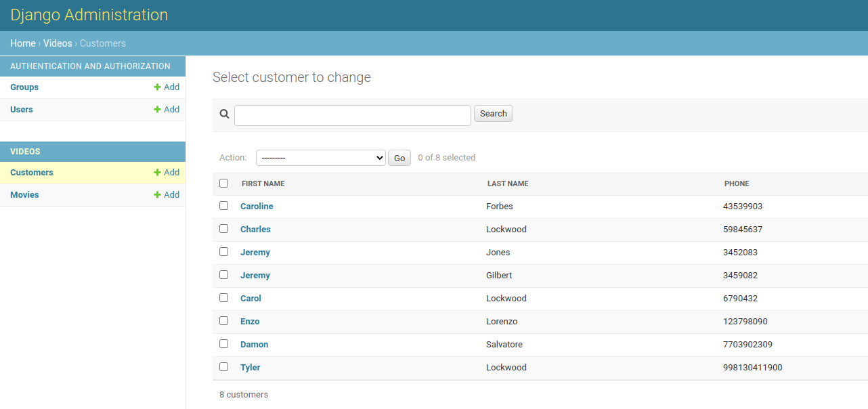Click the green plus icon beside Groups
This screenshot has width=868, height=409.
click(157, 87)
